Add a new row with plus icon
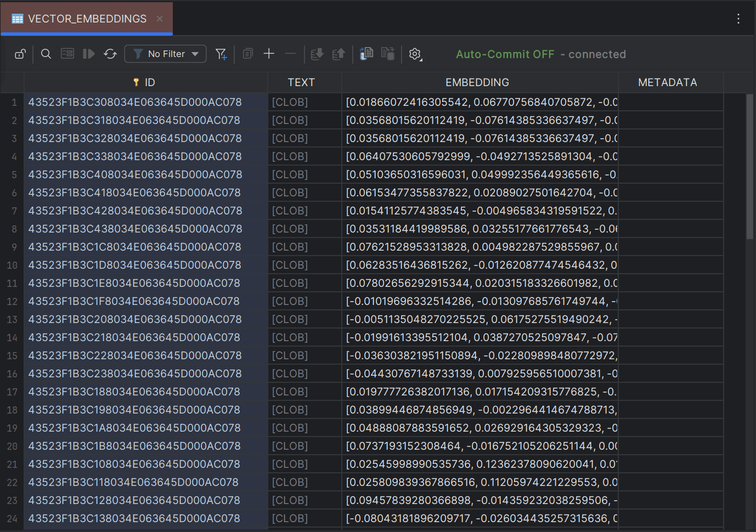The height and width of the screenshot is (532, 756). click(x=269, y=54)
